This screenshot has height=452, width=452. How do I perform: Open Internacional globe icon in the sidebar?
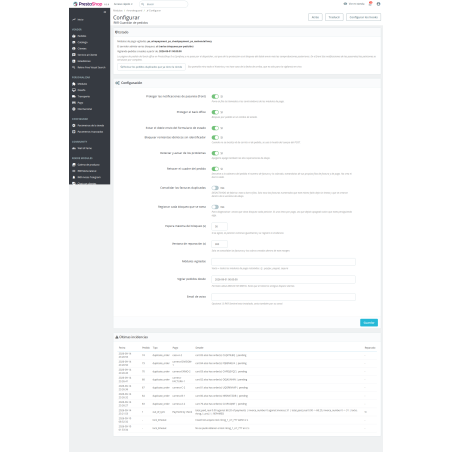point(74,109)
